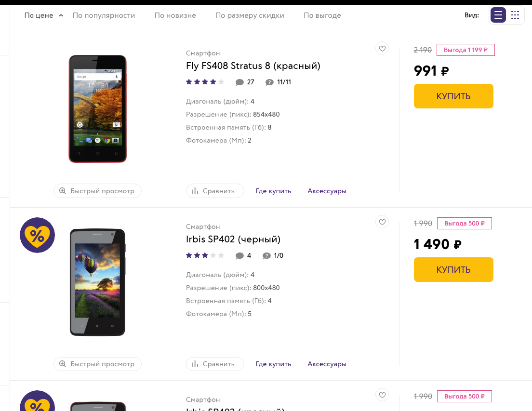The width and height of the screenshot is (532, 411).
Task: Open reviews for Fly FS408 Stratus 8
Action: [x=245, y=82]
